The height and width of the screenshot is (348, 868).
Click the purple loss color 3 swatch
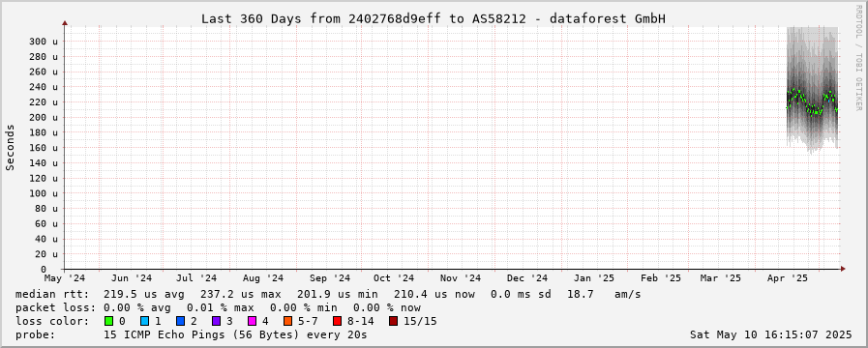(217, 321)
